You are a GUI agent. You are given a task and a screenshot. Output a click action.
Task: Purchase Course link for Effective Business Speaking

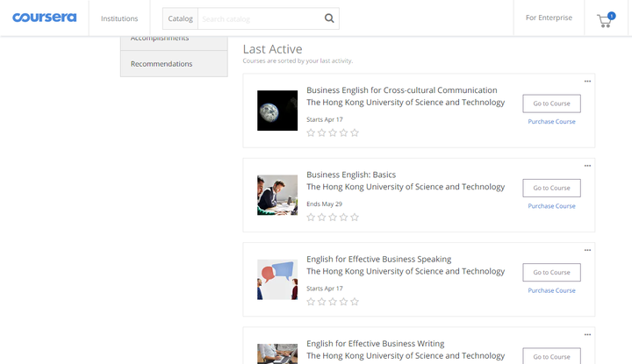click(x=551, y=290)
